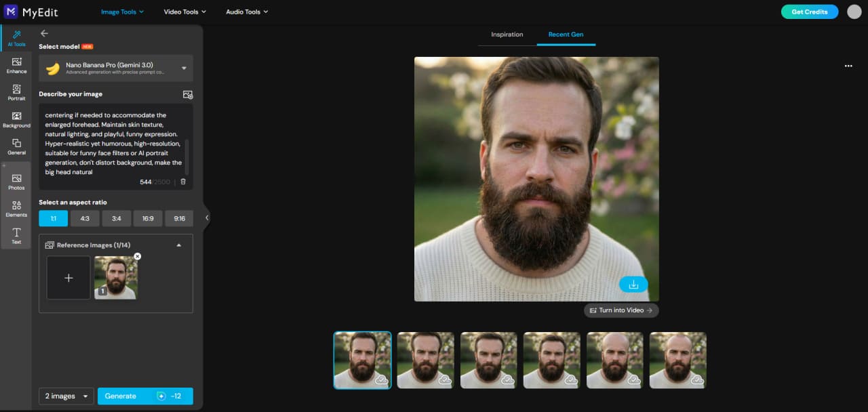Open the General tools section
Screen dimensions: 868x412
pyautogui.click(x=16, y=147)
